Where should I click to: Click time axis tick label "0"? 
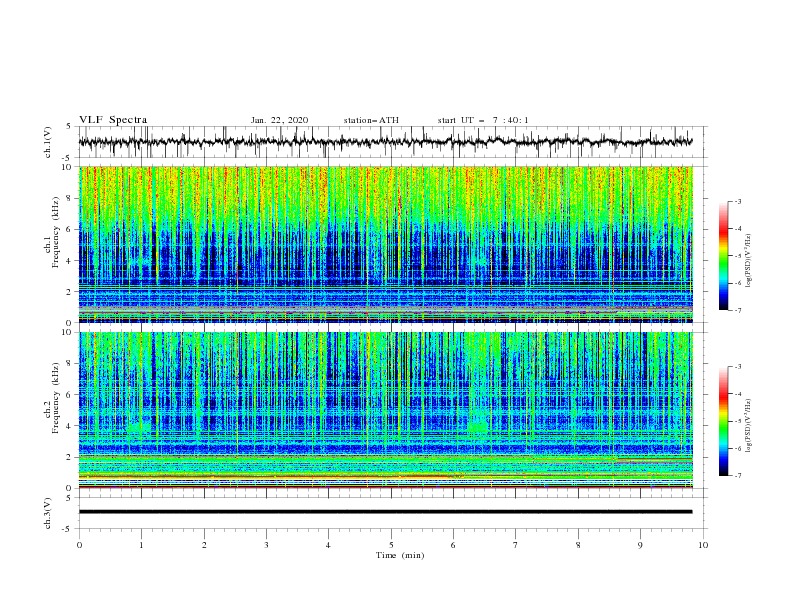click(79, 545)
